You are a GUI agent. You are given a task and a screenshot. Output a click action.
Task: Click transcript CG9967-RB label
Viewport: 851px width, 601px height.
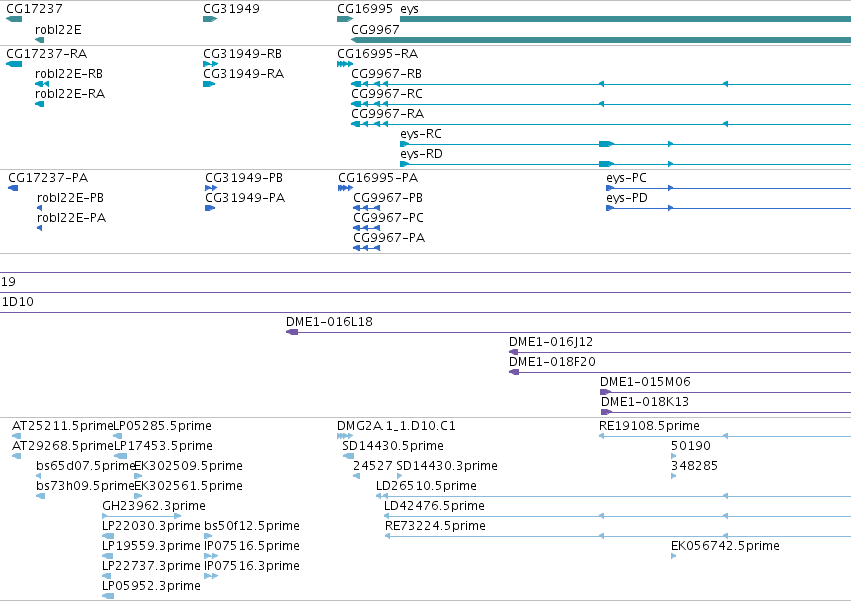(386, 74)
